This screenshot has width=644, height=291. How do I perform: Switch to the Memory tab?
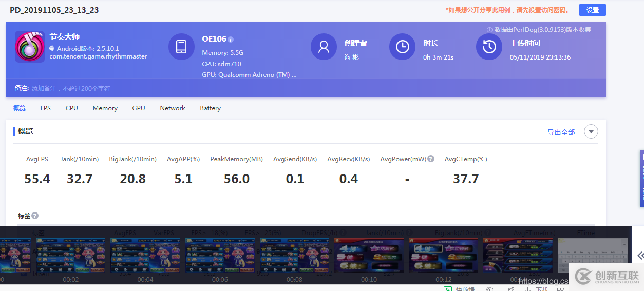click(105, 108)
